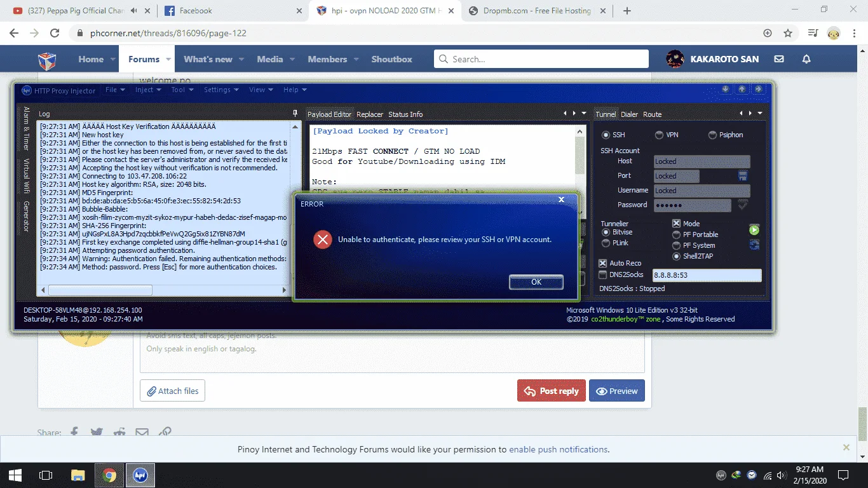Bookmark this page with star icon
Image resolution: width=868 pixels, height=488 pixels.
(788, 33)
